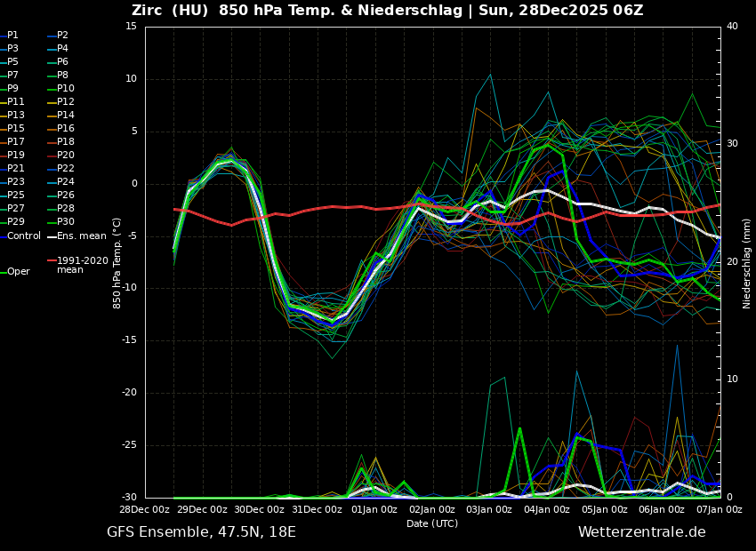Viewport: 756px width, 551px height.
Task: Click the P25 legend item
Action: (16, 196)
